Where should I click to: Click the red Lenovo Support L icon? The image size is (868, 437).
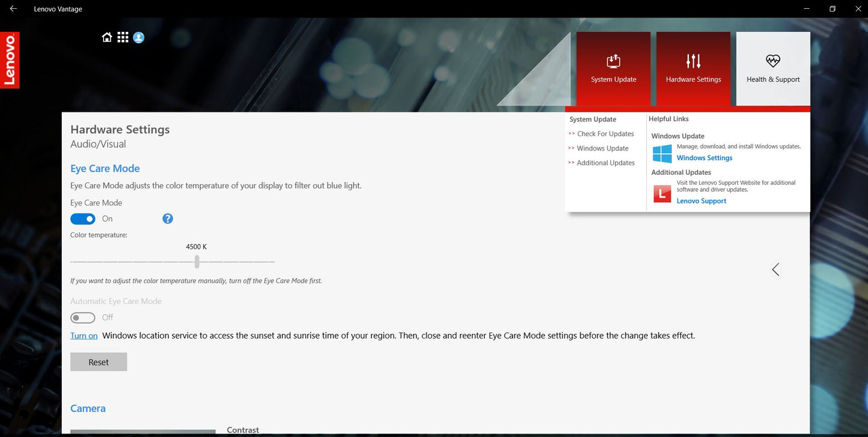click(x=662, y=194)
